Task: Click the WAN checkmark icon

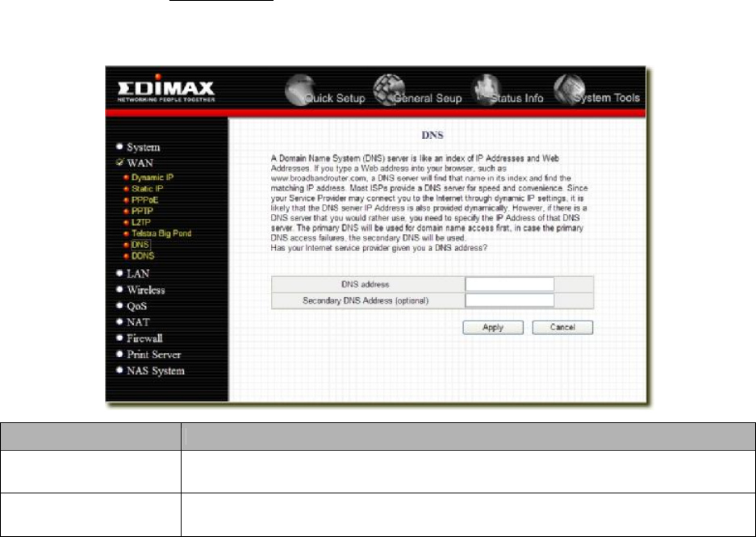Action: coord(119,162)
